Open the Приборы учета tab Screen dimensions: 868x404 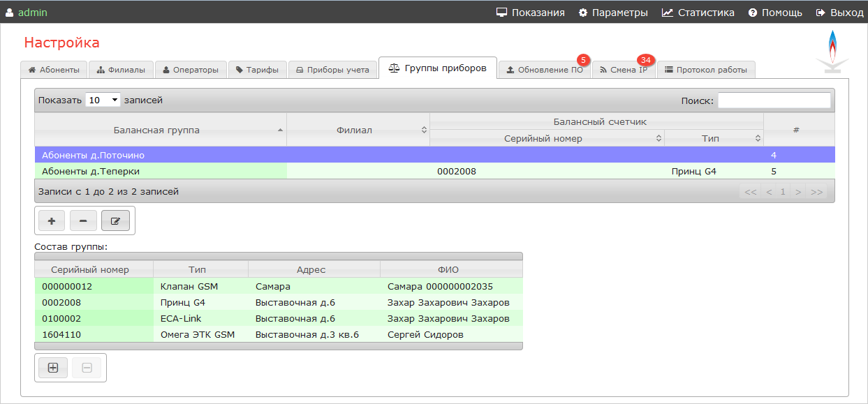(x=332, y=70)
